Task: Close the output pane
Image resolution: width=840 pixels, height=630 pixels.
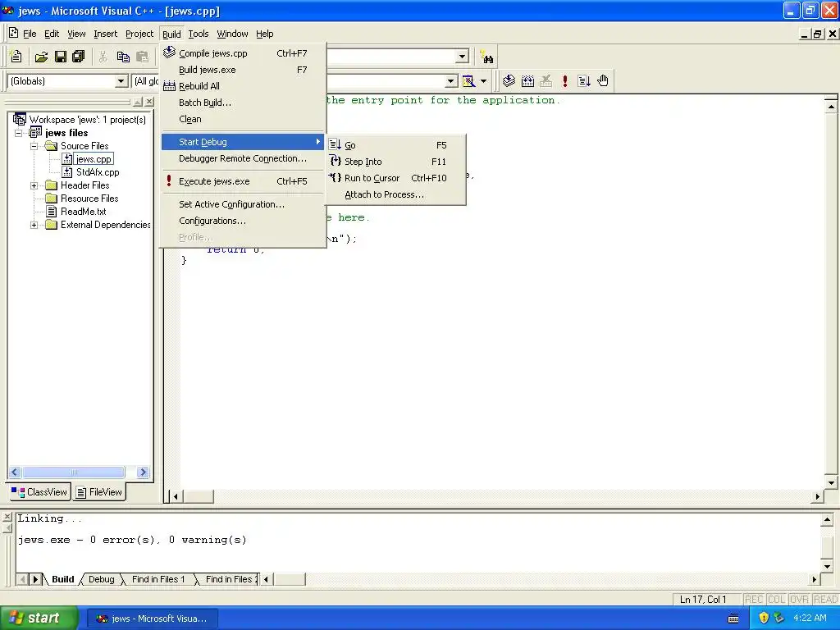Action: [x=7, y=517]
